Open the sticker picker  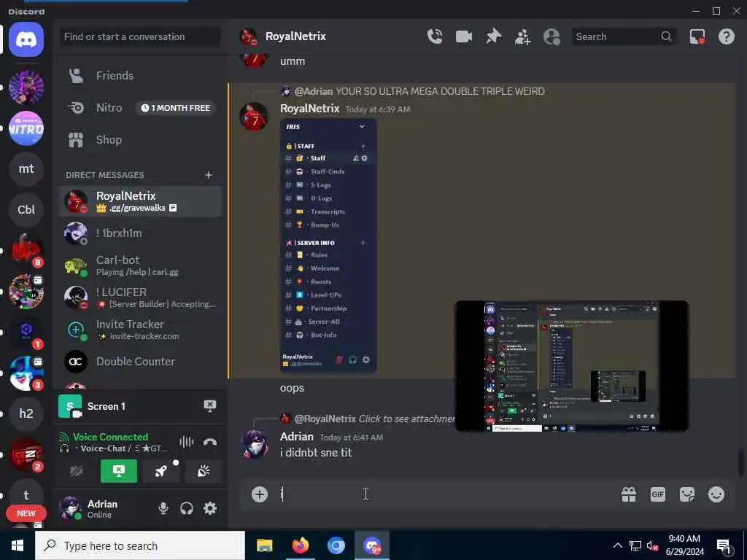[687, 494]
